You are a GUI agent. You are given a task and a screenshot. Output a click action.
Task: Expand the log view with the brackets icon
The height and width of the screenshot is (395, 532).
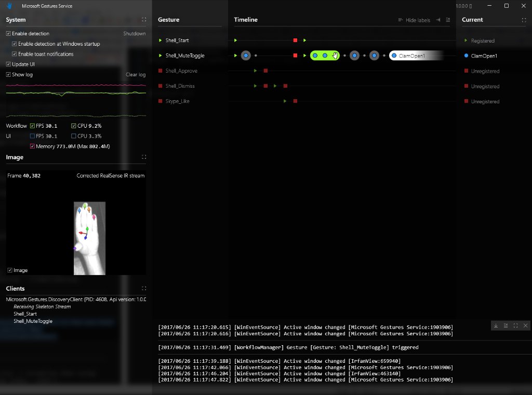(515, 325)
